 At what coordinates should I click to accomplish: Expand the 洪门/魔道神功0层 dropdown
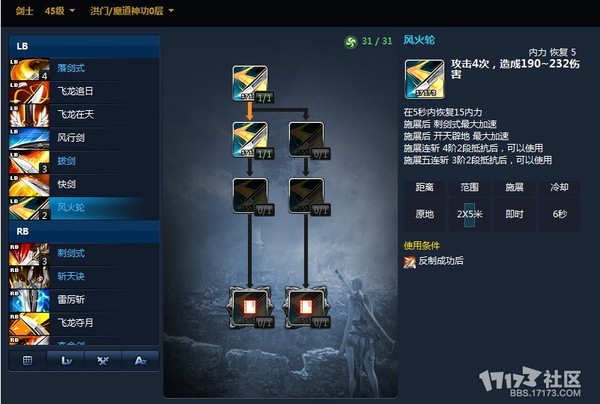coord(132,11)
